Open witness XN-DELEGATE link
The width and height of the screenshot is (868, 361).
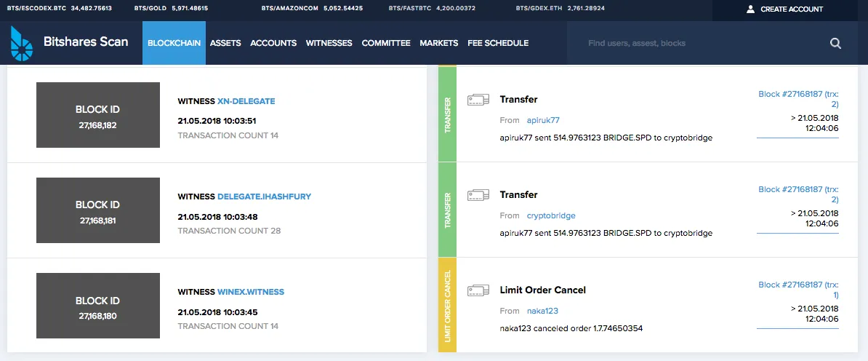pos(246,101)
